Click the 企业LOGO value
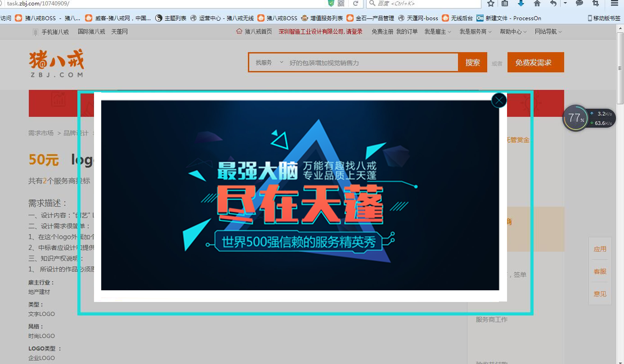Viewport: 624px width, 364px height. click(x=41, y=358)
